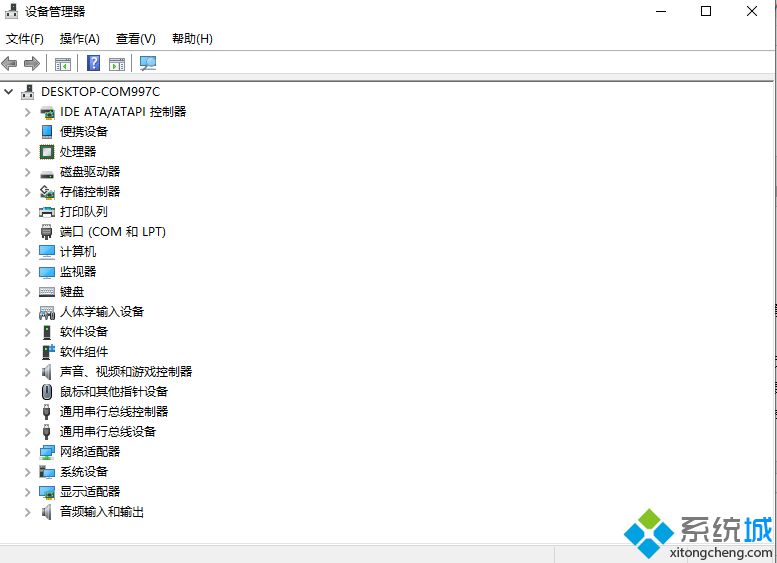The width and height of the screenshot is (777, 563).
Task: Click the 计算机 monitor icon
Action: 47,252
